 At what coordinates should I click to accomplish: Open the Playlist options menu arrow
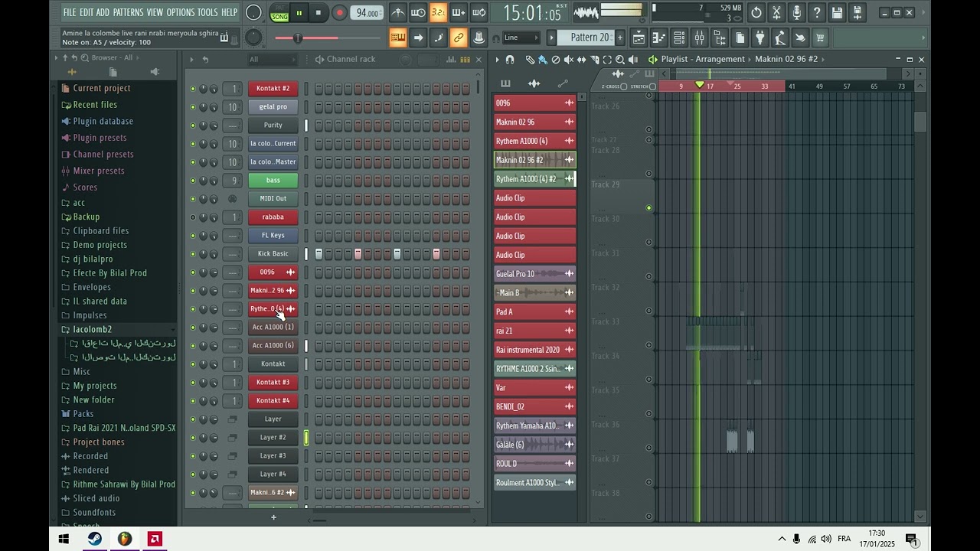click(497, 59)
